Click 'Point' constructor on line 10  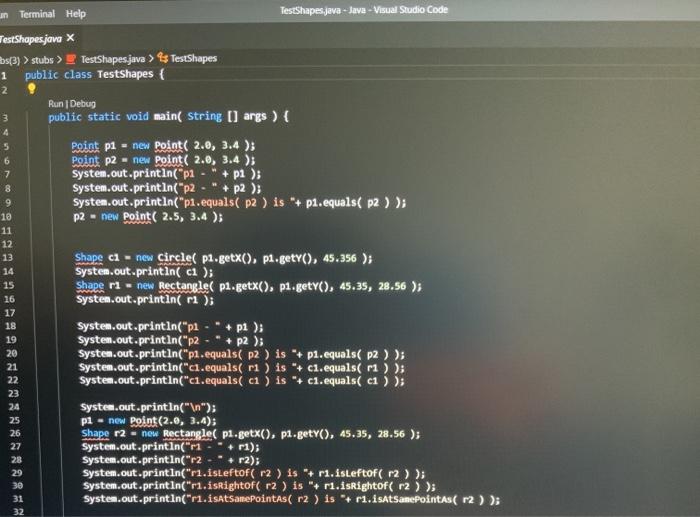(137, 217)
